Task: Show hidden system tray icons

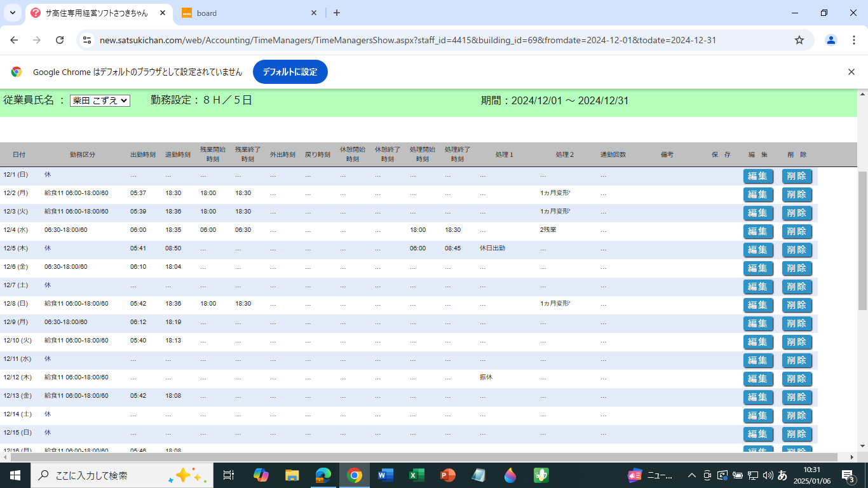Action: 691,475
